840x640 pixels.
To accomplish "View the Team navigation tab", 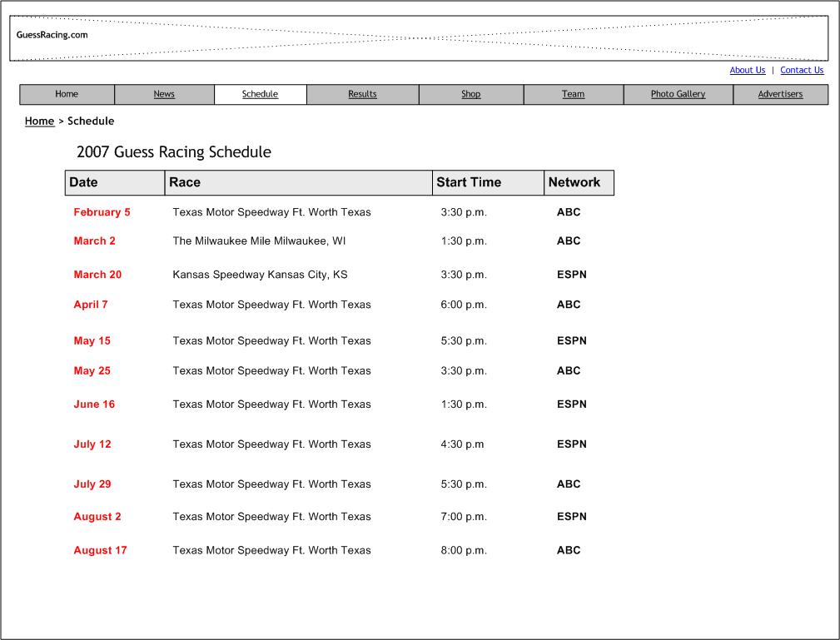I will coord(573,94).
